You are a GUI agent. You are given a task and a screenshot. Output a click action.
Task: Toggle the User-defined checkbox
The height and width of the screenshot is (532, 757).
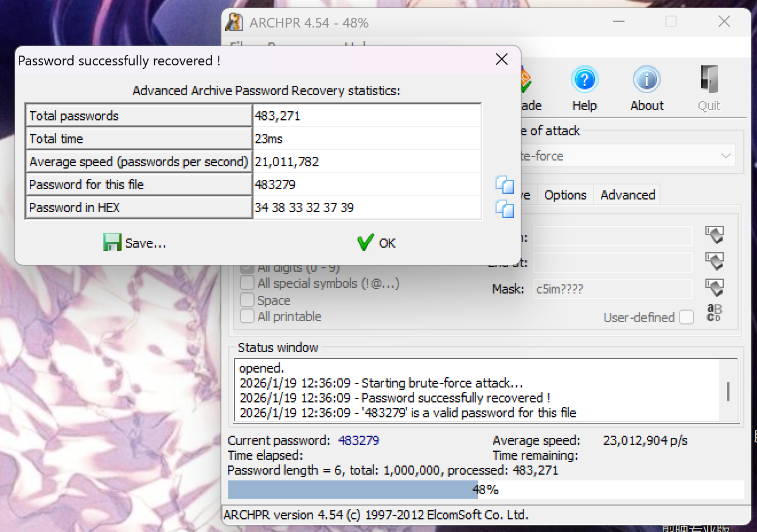coord(686,318)
